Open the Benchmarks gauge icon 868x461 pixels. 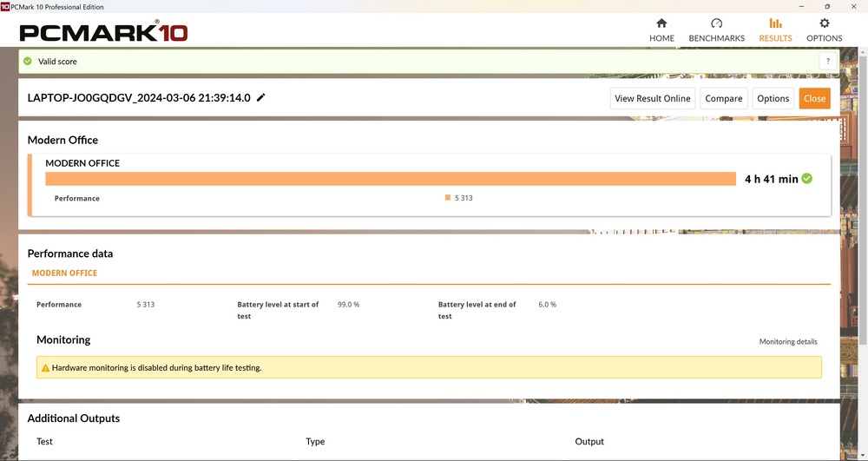tap(716, 23)
